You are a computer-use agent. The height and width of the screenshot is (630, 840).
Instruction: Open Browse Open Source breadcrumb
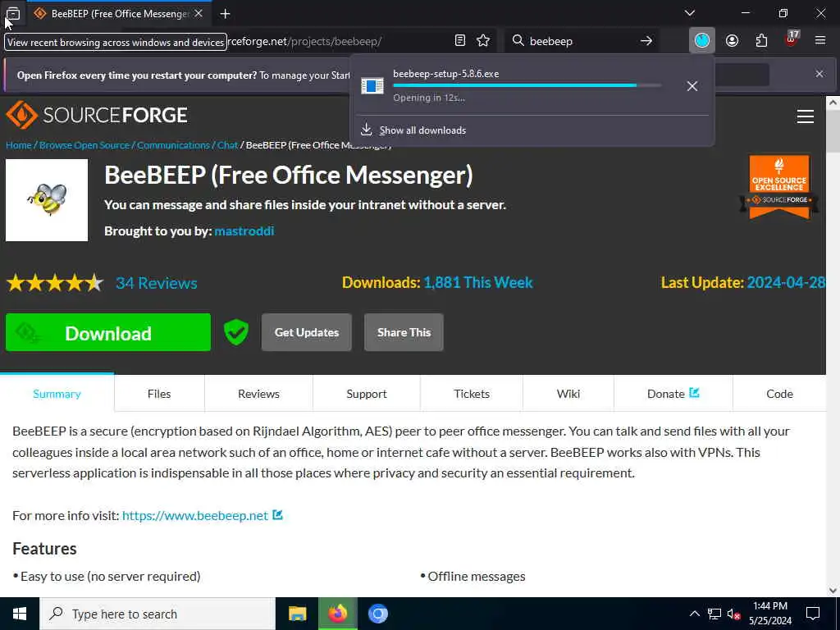point(84,145)
